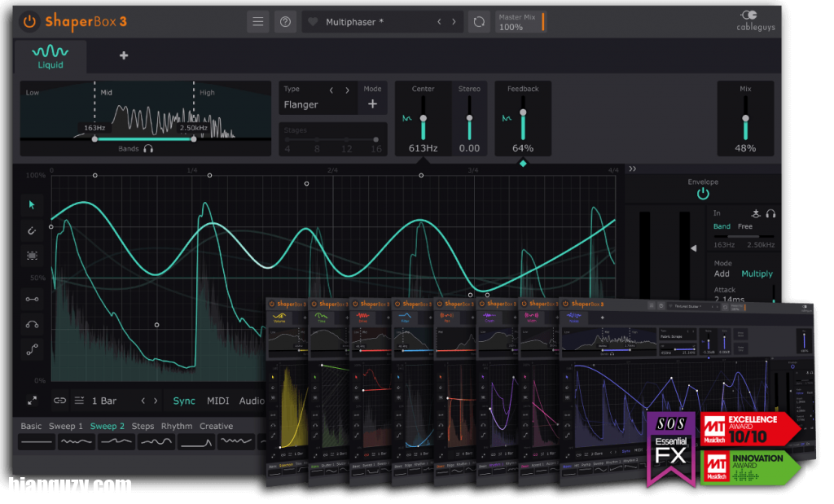The image size is (834, 504).
Task: Open the Multiphaser preset name dropdown
Action: (355, 22)
